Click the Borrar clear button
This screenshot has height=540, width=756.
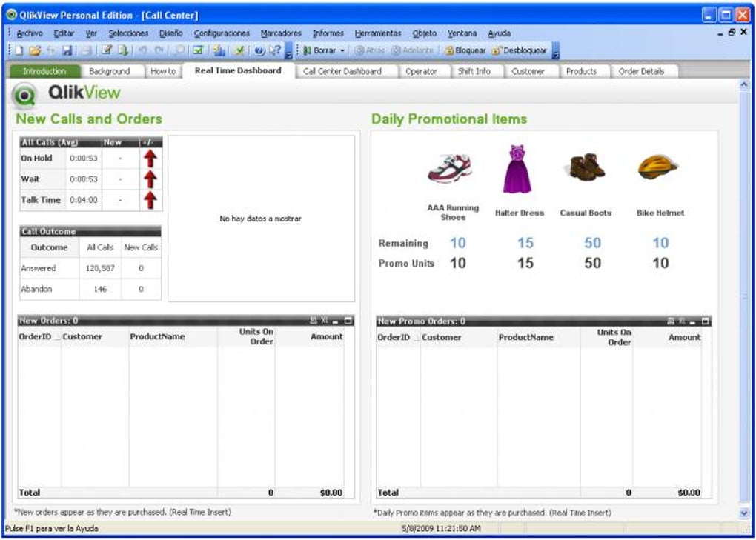click(x=320, y=50)
